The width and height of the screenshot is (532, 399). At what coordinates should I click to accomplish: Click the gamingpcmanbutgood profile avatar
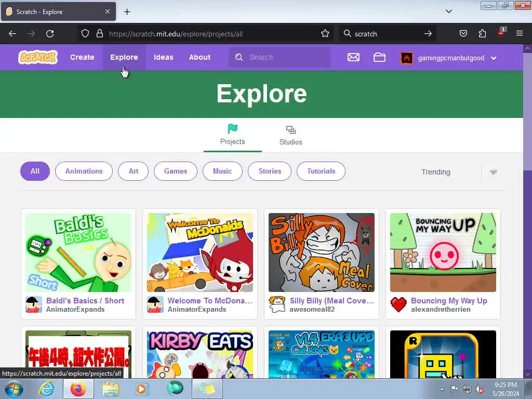pos(406,58)
